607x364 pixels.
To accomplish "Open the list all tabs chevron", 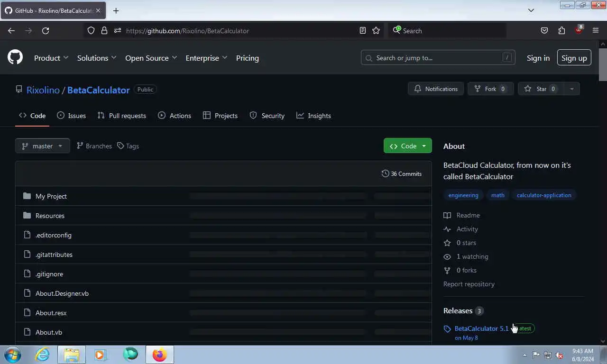I will click(x=531, y=10).
